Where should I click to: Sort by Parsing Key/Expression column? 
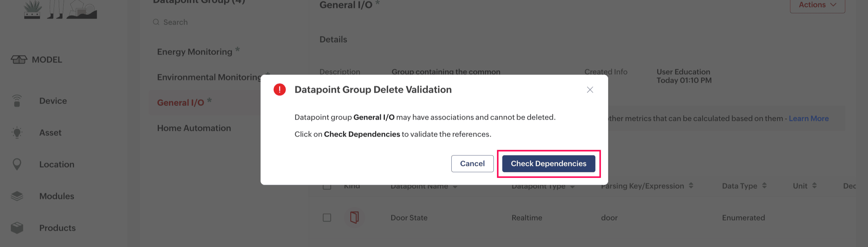691,186
